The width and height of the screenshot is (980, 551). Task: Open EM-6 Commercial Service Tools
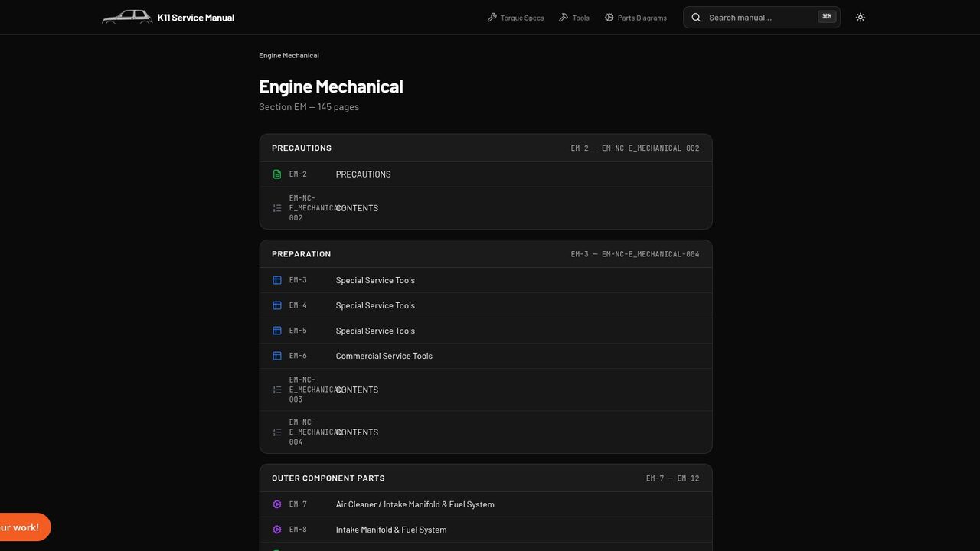[x=485, y=356]
